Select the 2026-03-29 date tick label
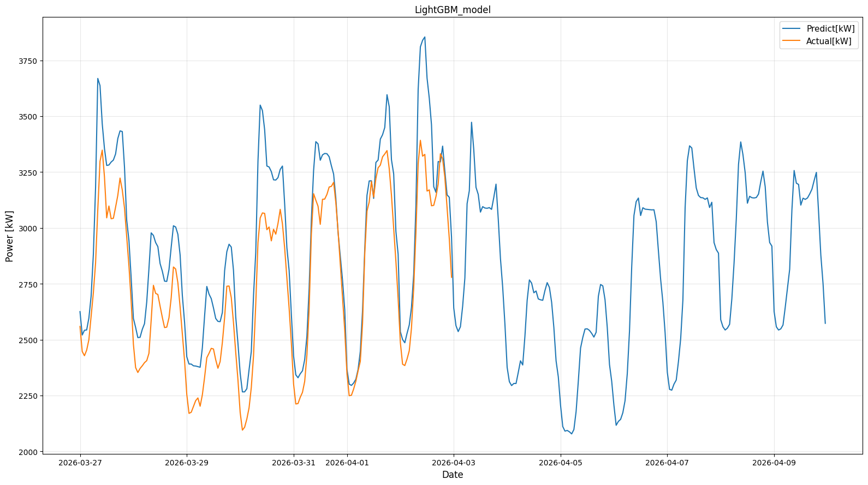This screenshot has width=868, height=485. pyautogui.click(x=187, y=462)
